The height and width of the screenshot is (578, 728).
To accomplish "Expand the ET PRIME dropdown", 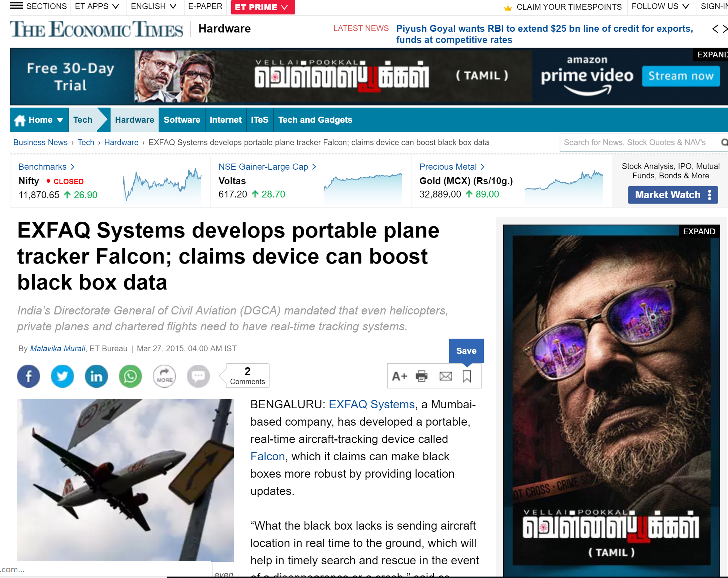I will [263, 7].
